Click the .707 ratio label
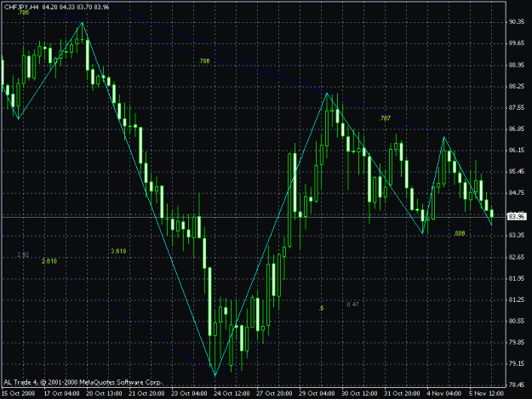Screen dimensions: 532x399 click(x=385, y=118)
